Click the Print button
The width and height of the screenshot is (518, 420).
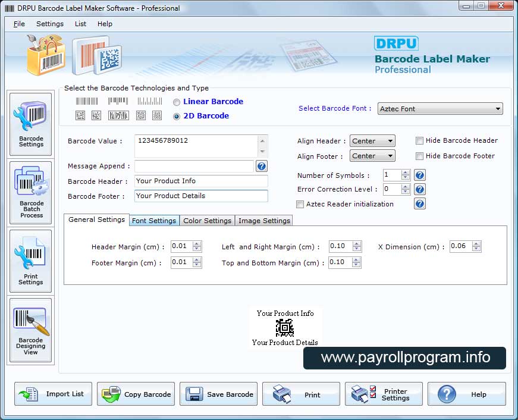click(x=301, y=394)
